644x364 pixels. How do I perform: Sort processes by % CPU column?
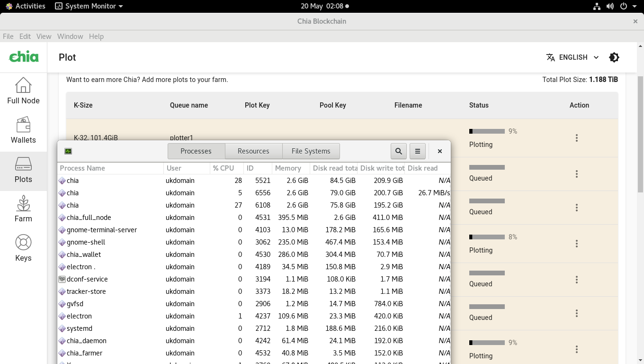[x=227, y=168]
